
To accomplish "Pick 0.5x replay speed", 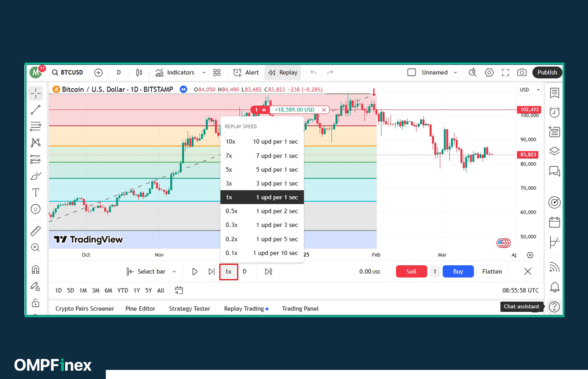I will point(262,211).
